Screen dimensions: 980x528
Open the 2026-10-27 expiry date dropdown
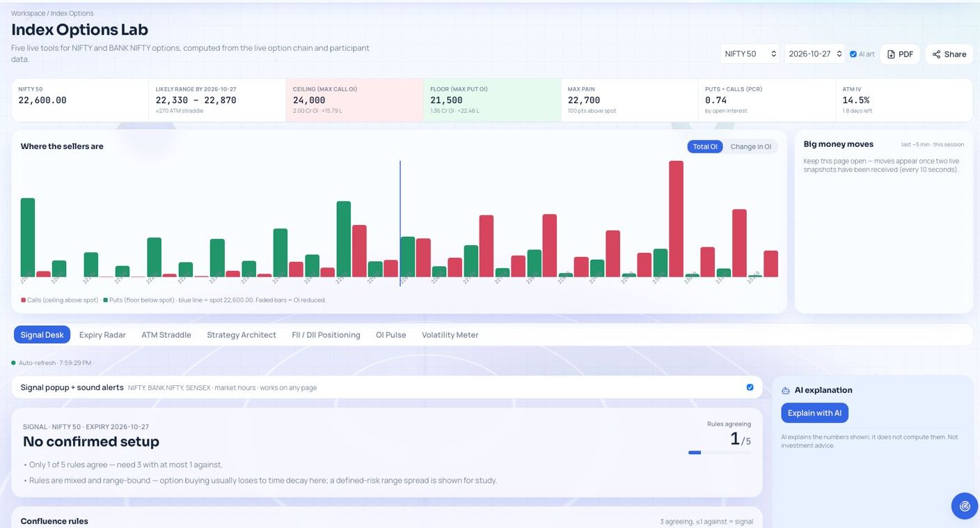815,54
